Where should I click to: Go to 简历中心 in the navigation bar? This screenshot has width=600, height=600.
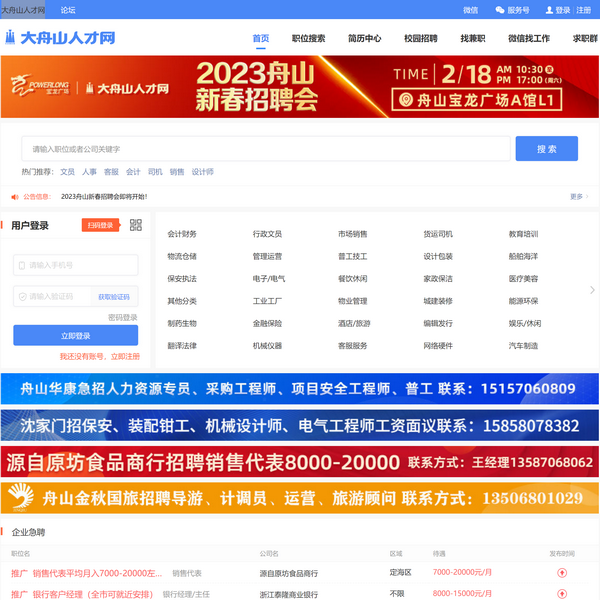pyautogui.click(x=364, y=38)
